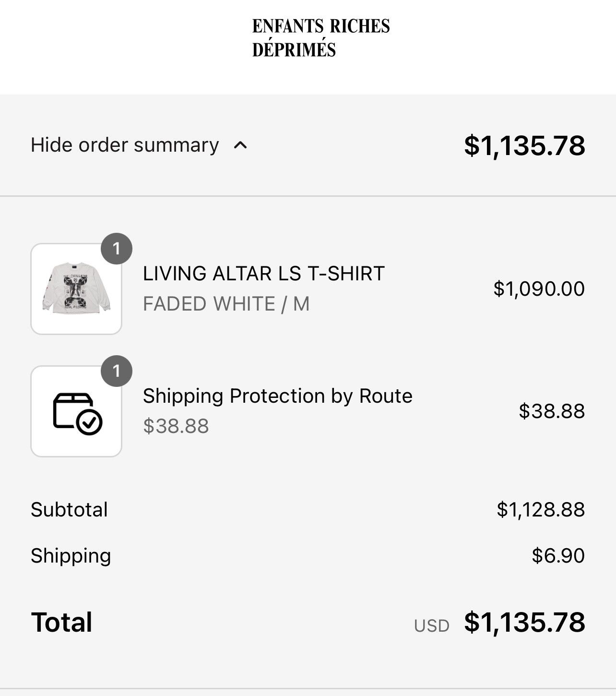Click Route protection quantity badge 1
This screenshot has height=696, width=616.
coord(117,371)
